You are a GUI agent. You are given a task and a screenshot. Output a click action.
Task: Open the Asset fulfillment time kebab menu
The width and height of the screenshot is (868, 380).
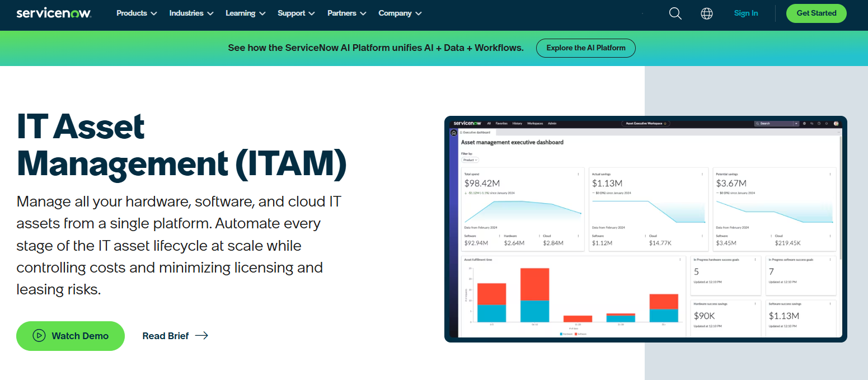pyautogui.click(x=680, y=260)
